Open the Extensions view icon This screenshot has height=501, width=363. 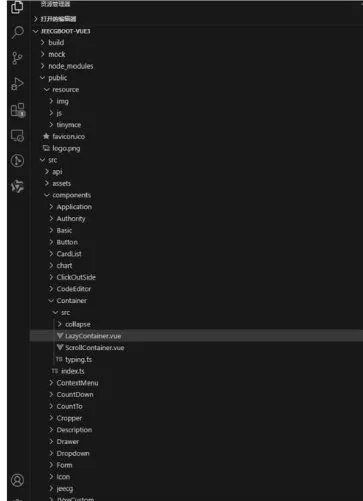coord(18,110)
